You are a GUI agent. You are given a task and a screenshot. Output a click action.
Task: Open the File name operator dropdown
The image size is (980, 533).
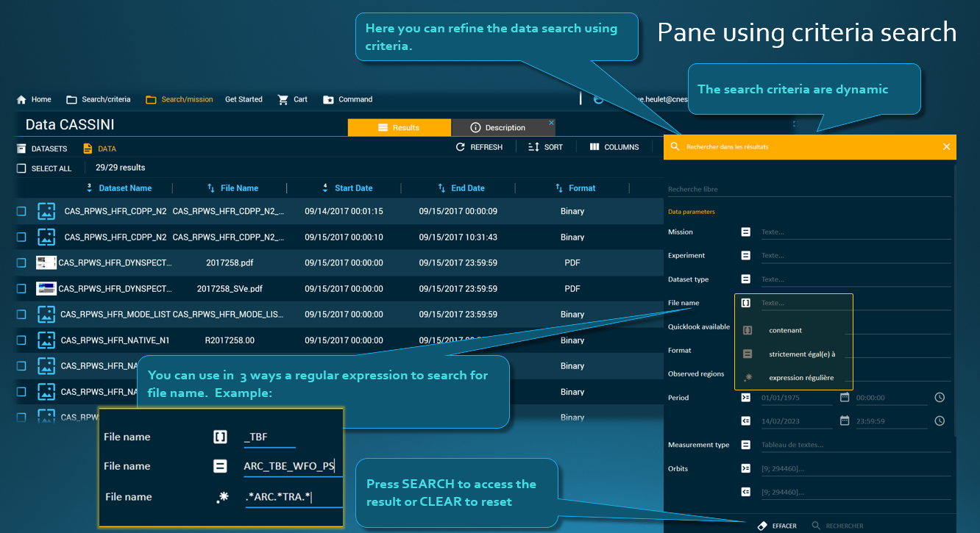point(745,302)
